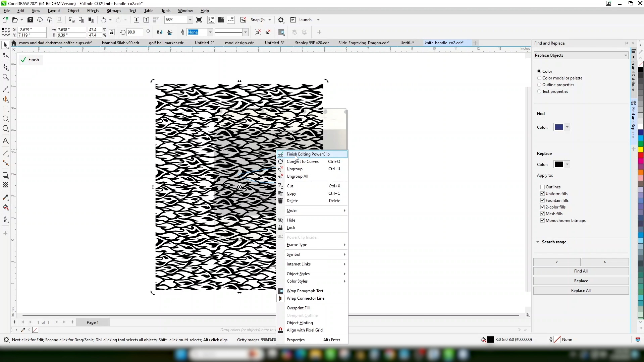Select the Crop tool in the toolbox
Screen dimensions: 644x362
click(5, 67)
